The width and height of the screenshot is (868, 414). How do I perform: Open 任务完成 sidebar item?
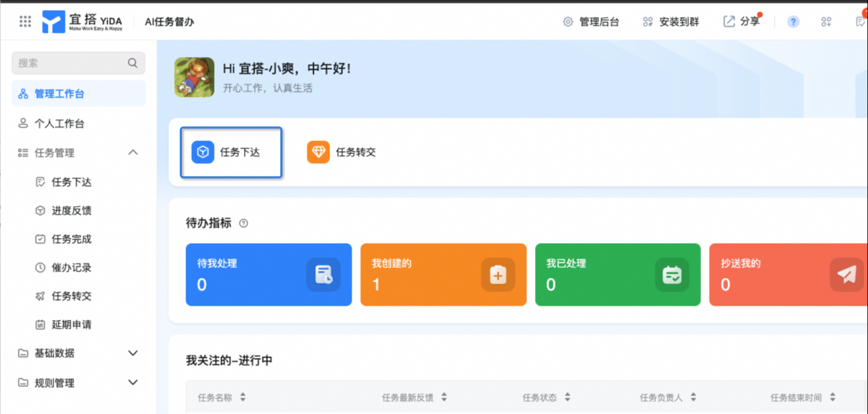point(71,239)
